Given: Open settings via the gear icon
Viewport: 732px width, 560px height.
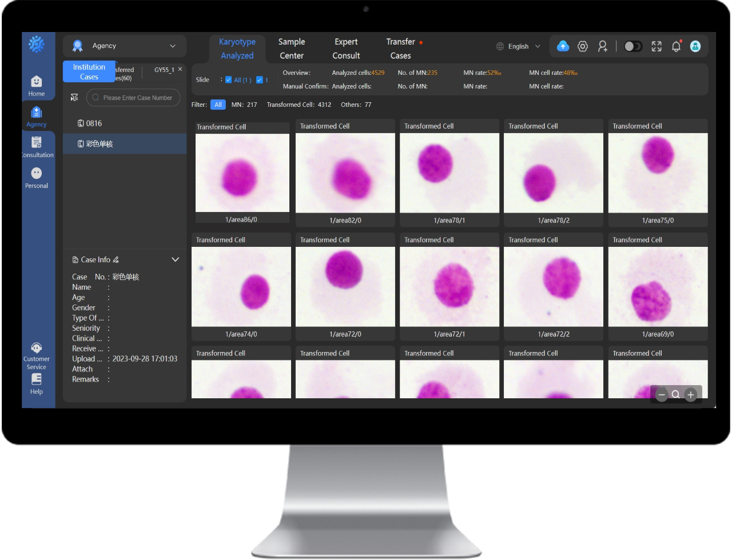Looking at the screenshot, I should [582, 46].
